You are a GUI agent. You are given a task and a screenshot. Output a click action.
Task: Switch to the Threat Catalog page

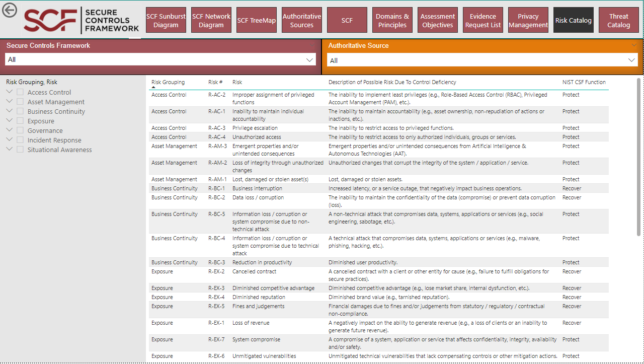tap(618, 19)
